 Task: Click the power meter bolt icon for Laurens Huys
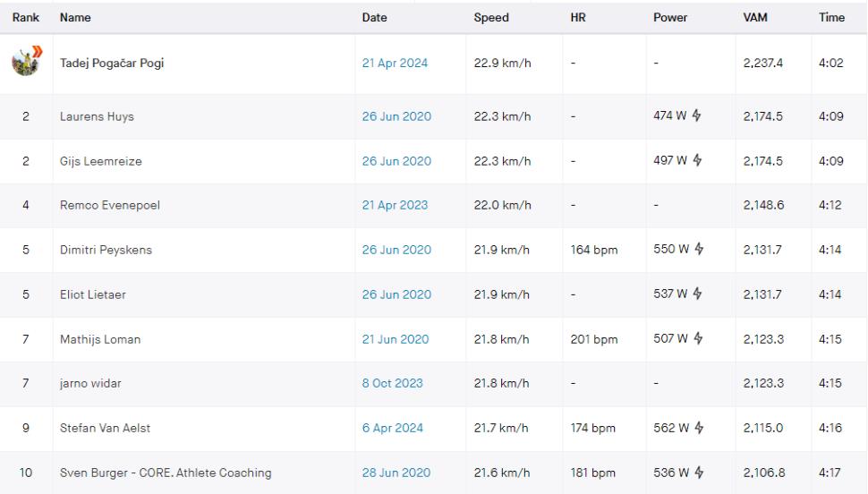point(696,115)
